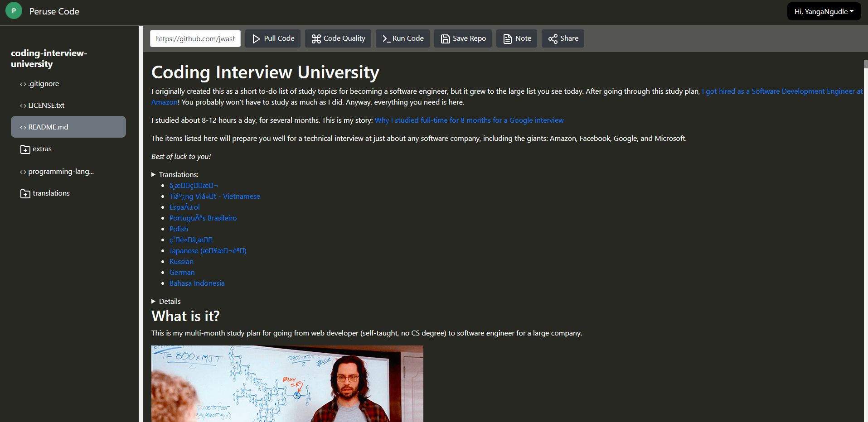Open the Japanese translation link
868x422 pixels.
[x=208, y=251]
